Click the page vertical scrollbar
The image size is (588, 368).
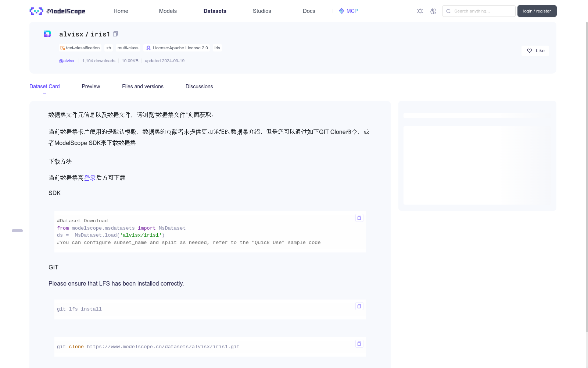pos(587,177)
